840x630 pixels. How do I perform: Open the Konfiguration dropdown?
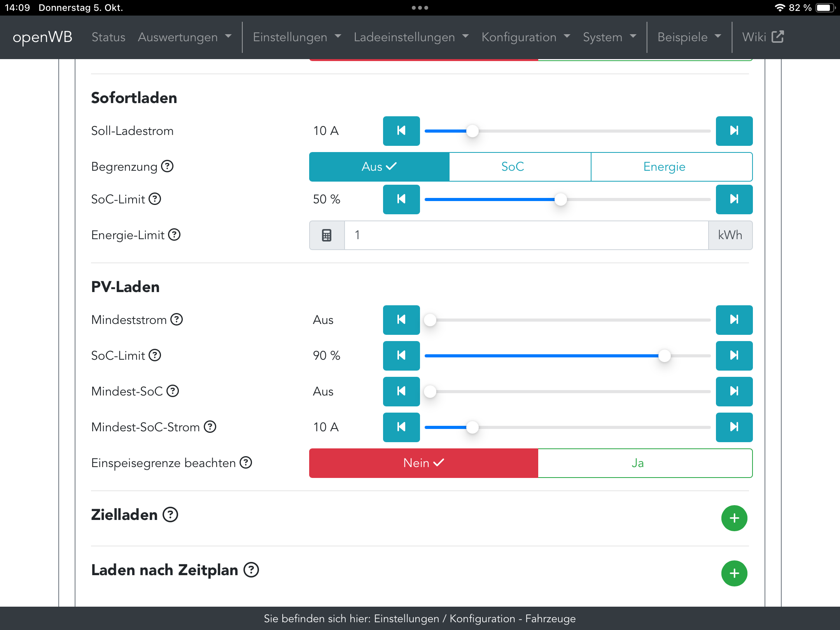(x=525, y=37)
